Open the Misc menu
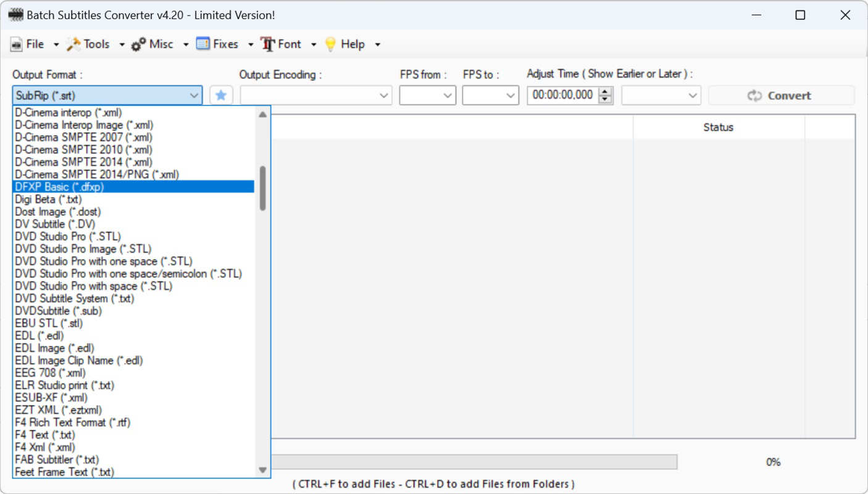This screenshot has width=868, height=494. coord(160,44)
